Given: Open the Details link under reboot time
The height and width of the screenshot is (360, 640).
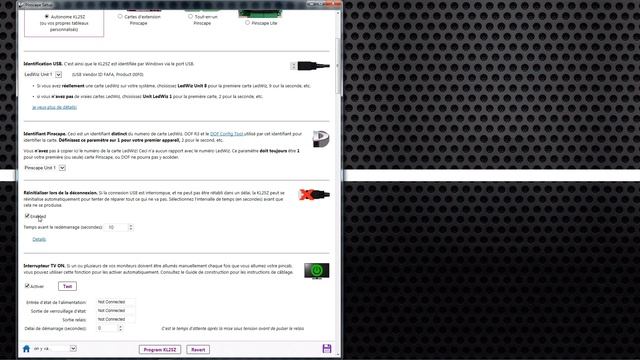Looking at the screenshot, I should click(39, 239).
